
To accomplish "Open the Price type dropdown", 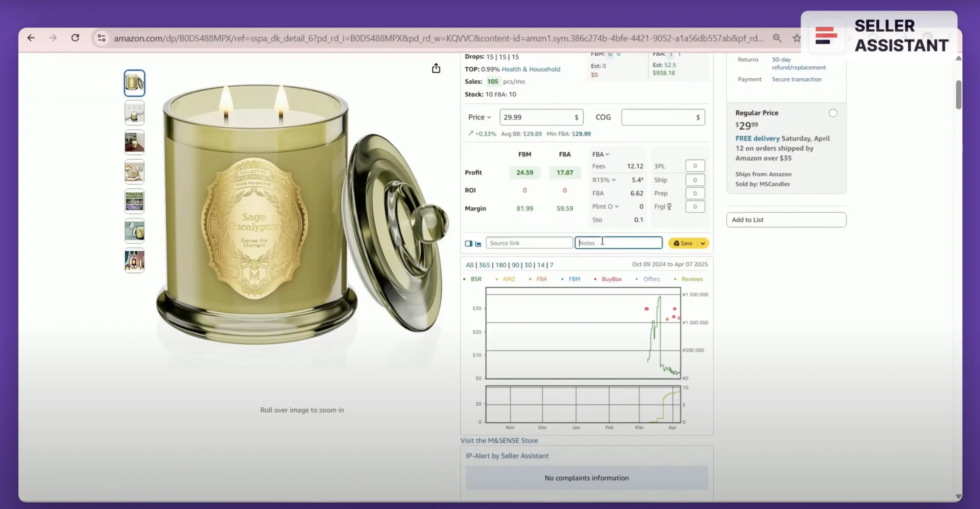I will [x=479, y=117].
